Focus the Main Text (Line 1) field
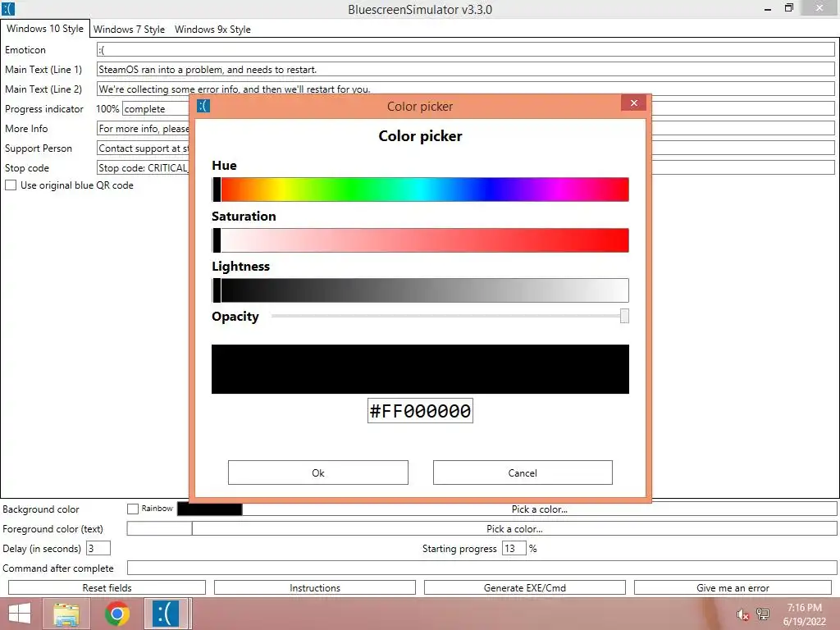 click(466, 69)
